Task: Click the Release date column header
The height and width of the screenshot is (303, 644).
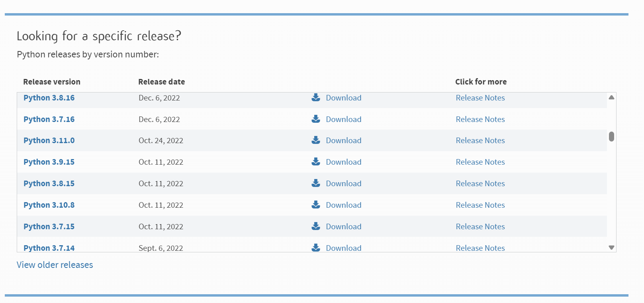Action: click(162, 82)
